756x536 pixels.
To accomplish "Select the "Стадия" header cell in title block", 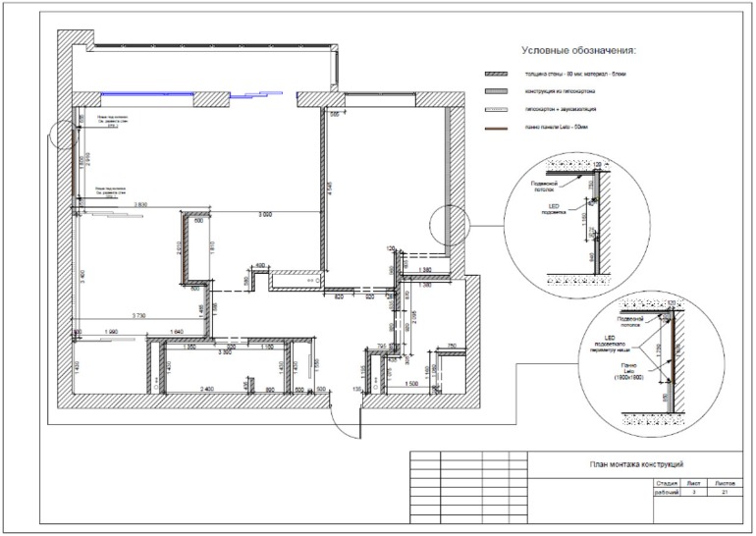I will coord(667,483).
